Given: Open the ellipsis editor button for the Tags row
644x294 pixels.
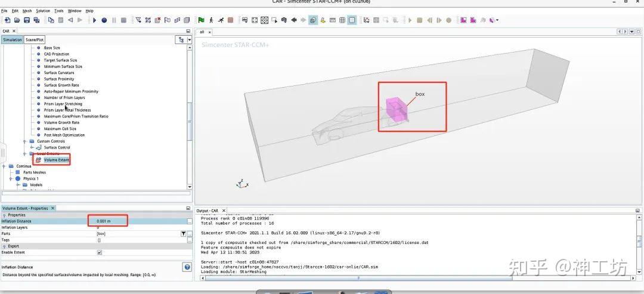Looking at the screenshot, I should 190,240.
